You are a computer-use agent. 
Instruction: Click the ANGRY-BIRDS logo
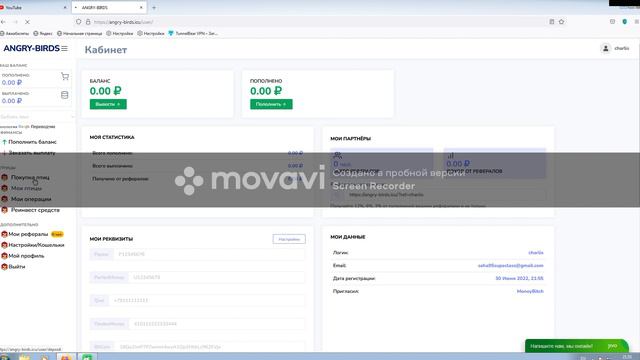point(31,48)
